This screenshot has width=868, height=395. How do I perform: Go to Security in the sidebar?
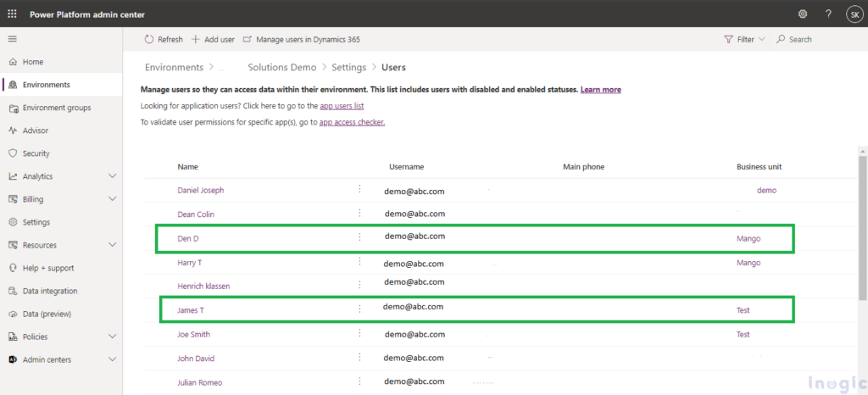36,153
